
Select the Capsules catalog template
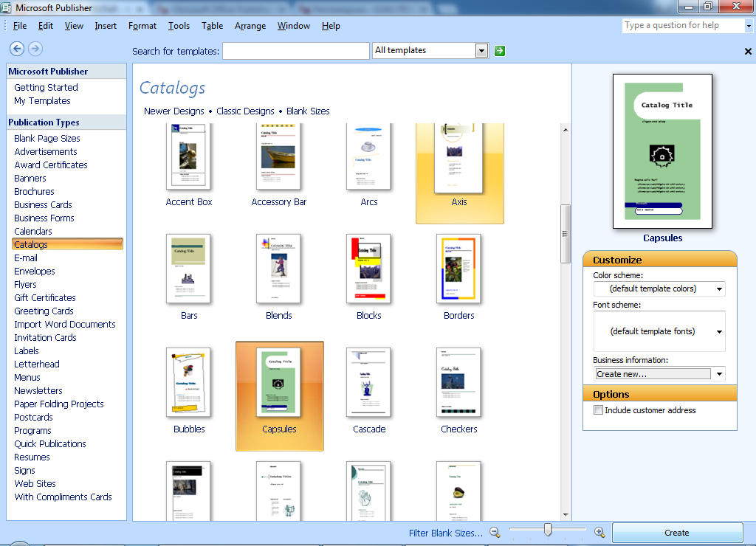[280, 396]
